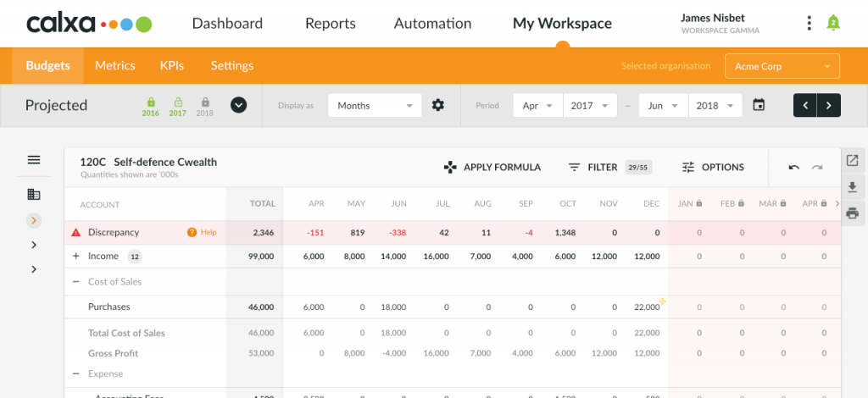
Task: Expand the Income account row
Action: point(75,256)
